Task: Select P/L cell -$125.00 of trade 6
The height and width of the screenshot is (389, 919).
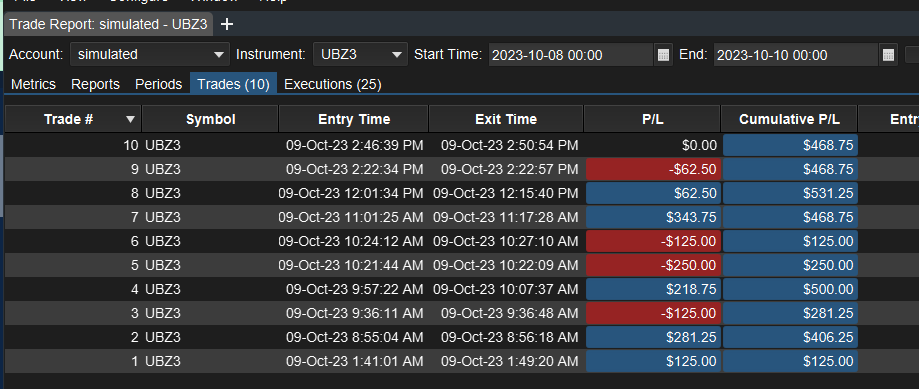Action: point(653,241)
